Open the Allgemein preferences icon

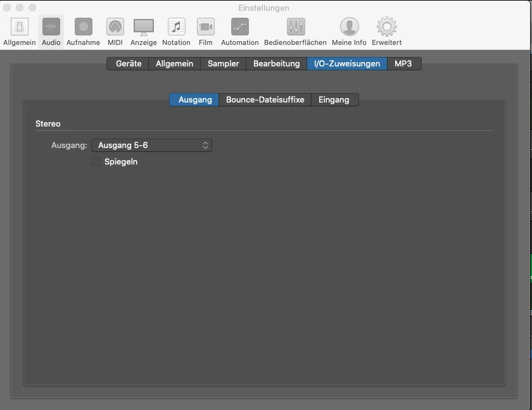tap(20, 27)
